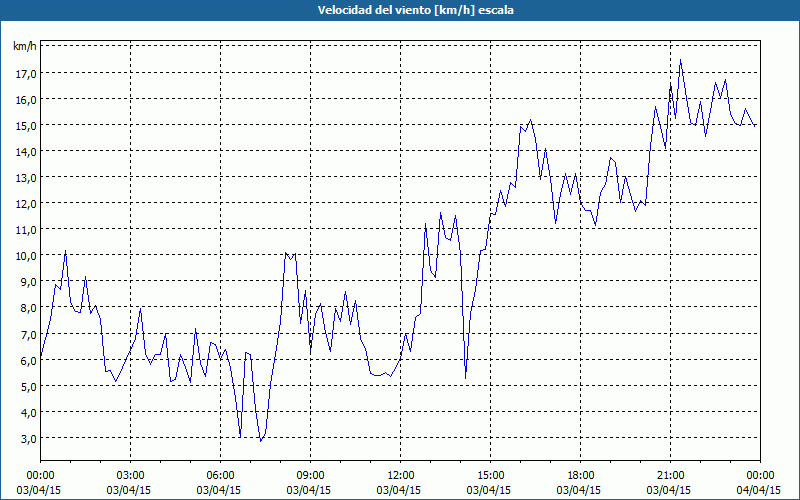
Task: Click the 06:00 time axis label
Action: [x=220, y=476]
